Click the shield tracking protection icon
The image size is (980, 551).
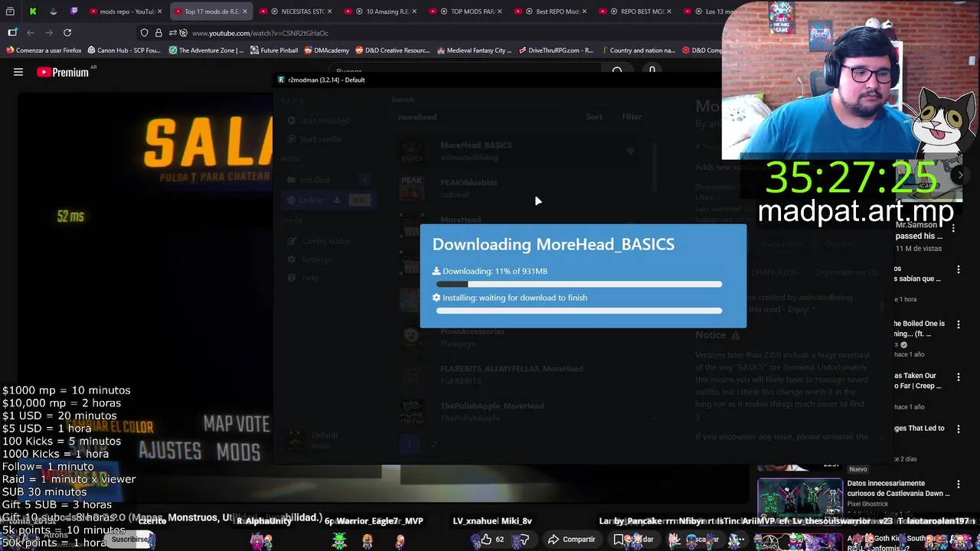pos(144,33)
